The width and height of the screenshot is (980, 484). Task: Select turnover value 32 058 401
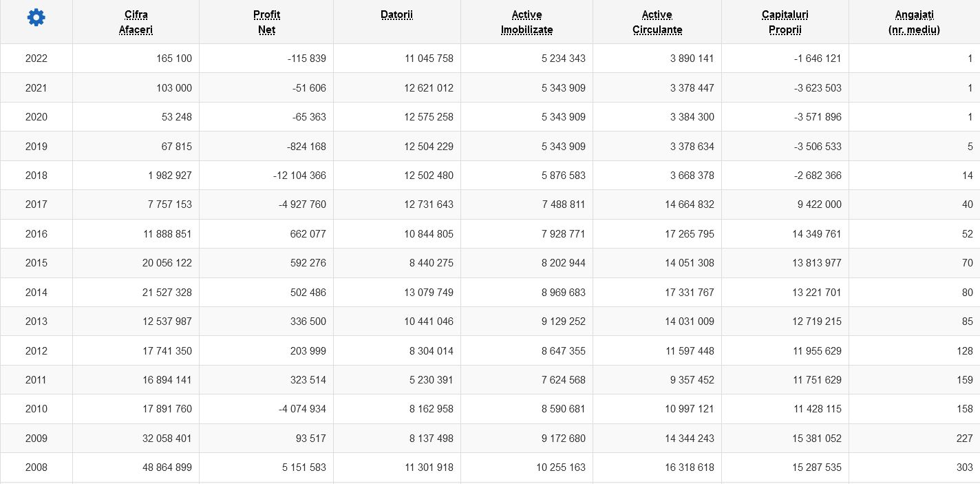tap(167, 439)
